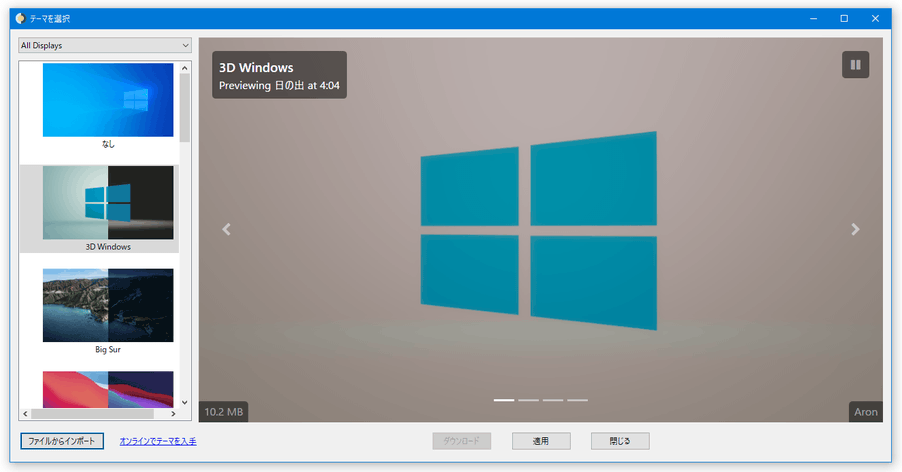Viewport: 902px width, 472px height.
Task: Click the vertical scrollbar thumb in theme list
Action: (x=185, y=108)
